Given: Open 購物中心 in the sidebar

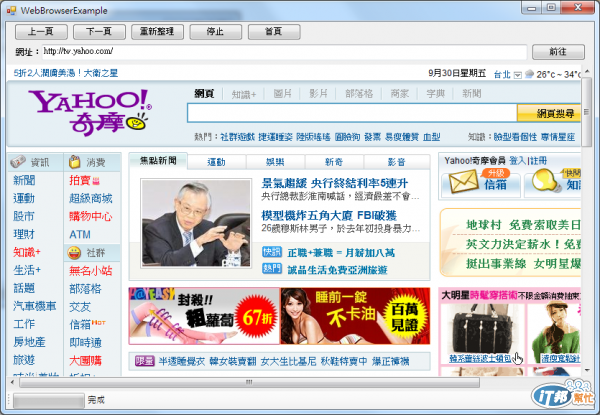Looking at the screenshot, I should coord(91,216).
